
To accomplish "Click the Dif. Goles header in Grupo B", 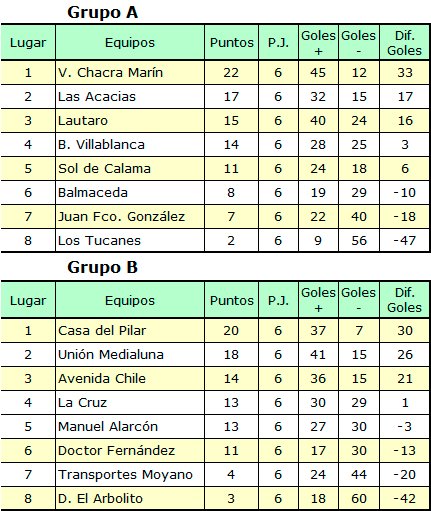I will 404,300.
